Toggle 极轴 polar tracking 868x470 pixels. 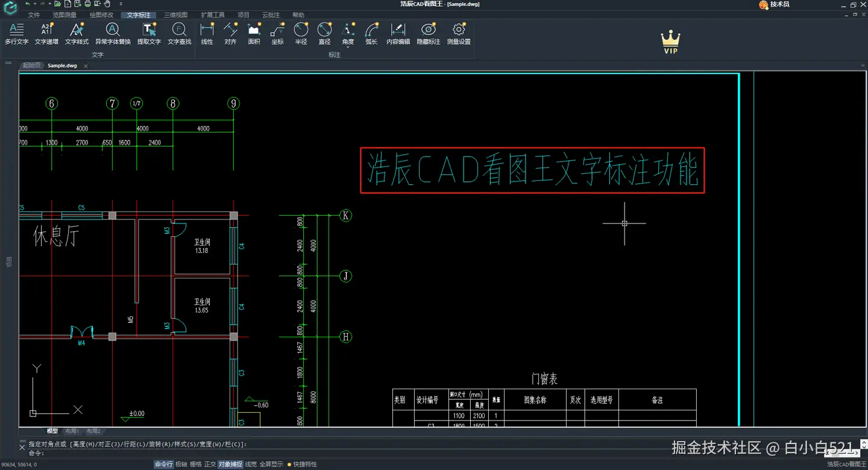coord(181,465)
